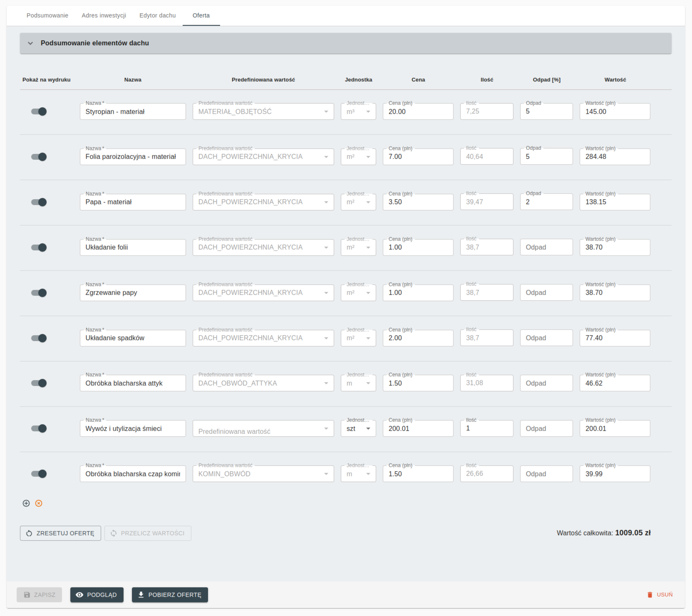This screenshot has height=616, width=692.
Task: Click the download icon in POBIERZ OFERTĘ
Action: click(141, 595)
